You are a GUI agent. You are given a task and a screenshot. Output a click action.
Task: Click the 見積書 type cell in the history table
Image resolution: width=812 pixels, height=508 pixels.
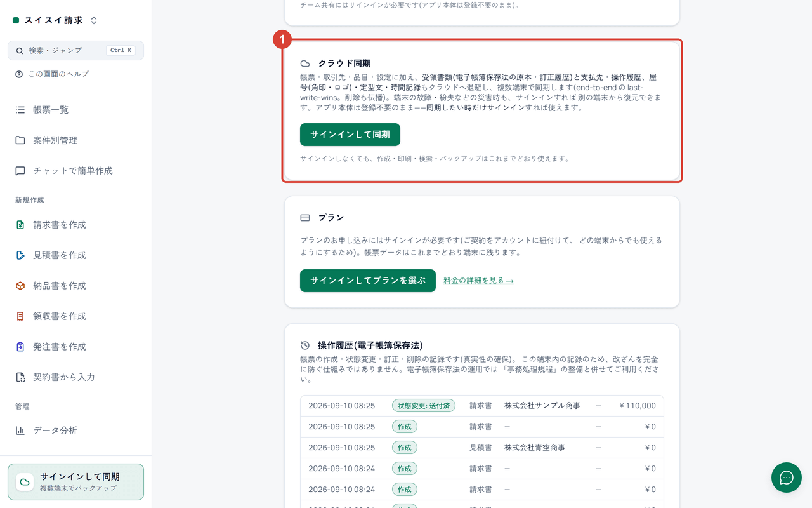(481, 448)
